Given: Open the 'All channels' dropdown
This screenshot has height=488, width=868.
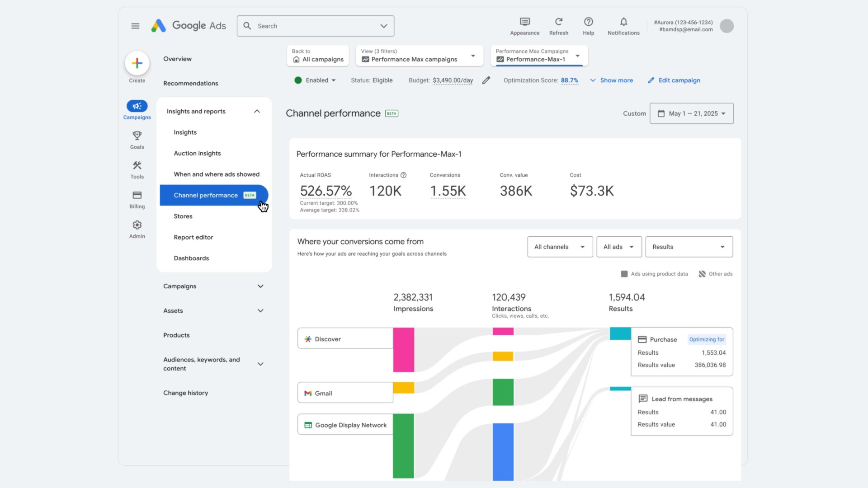Looking at the screenshot, I should click(559, 247).
